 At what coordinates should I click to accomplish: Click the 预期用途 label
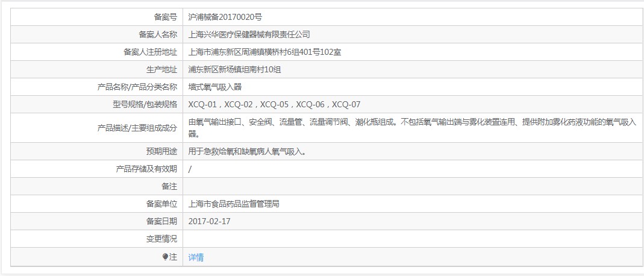[161, 151]
